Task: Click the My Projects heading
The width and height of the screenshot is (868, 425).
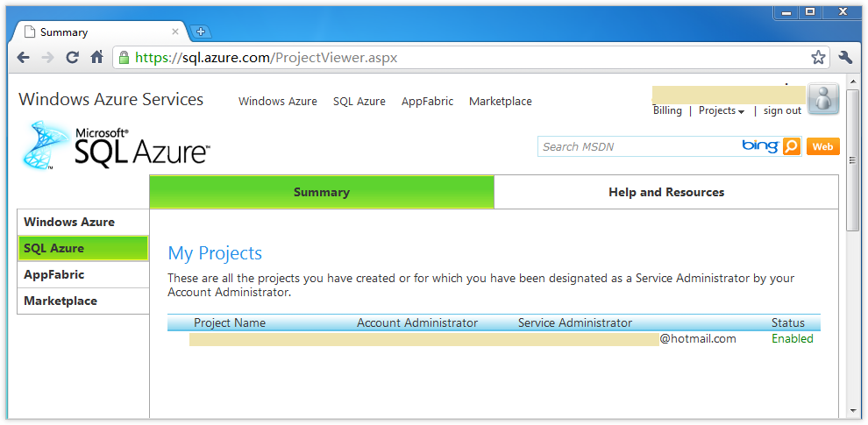Action: coord(215,253)
